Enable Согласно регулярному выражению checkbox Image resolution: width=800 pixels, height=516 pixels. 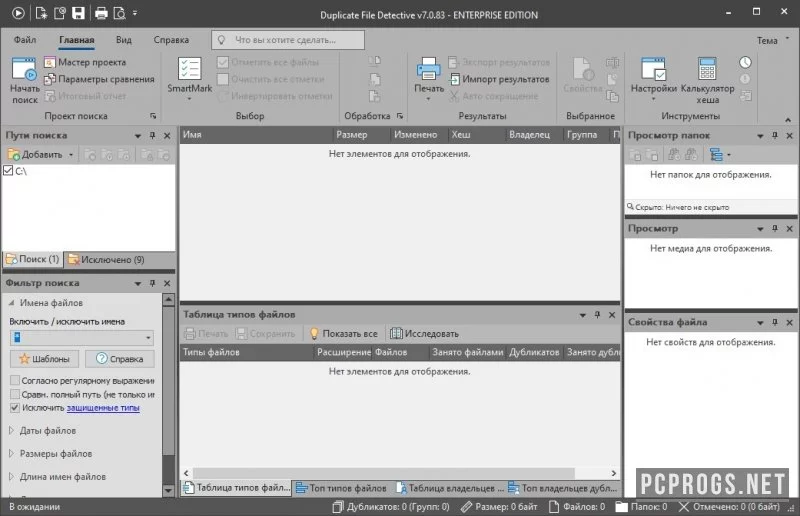15,380
